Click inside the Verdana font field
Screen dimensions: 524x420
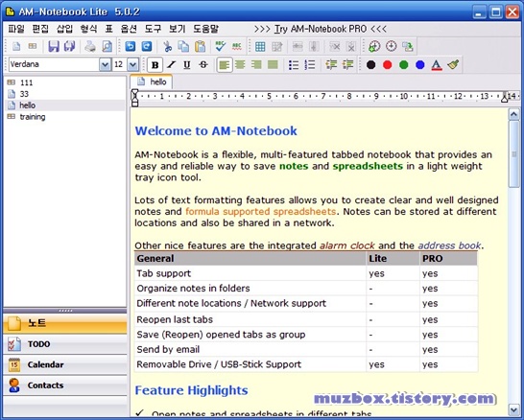tap(54, 64)
